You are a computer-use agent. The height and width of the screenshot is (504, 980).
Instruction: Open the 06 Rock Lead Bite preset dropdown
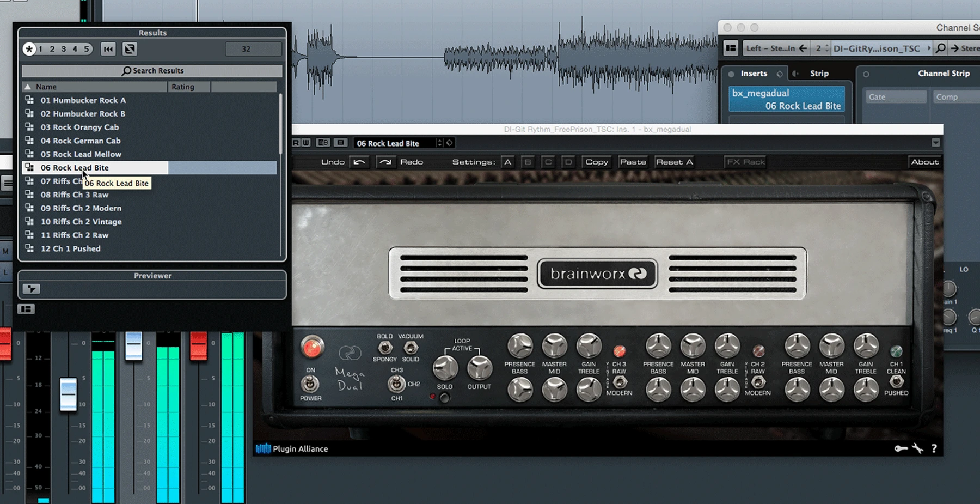coord(395,143)
